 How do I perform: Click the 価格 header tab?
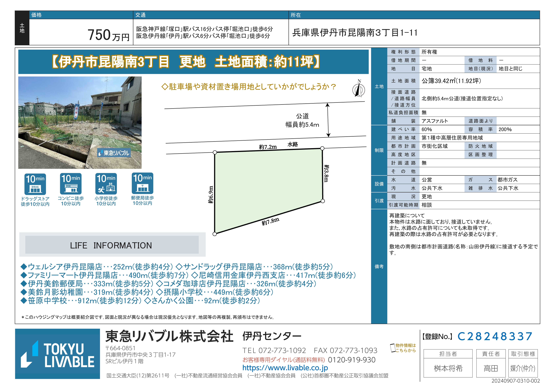click(36, 15)
